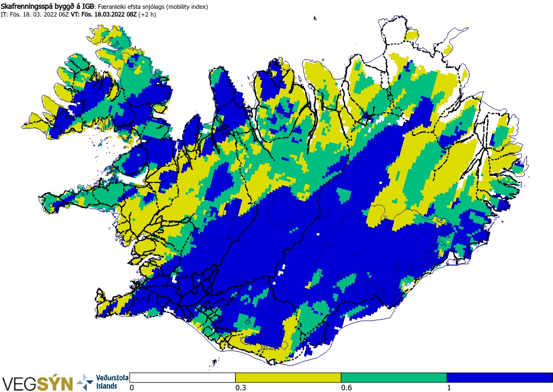553x392 pixels.
Task: Click the '(+2 h)' forecast offset text
Action: pos(147,14)
